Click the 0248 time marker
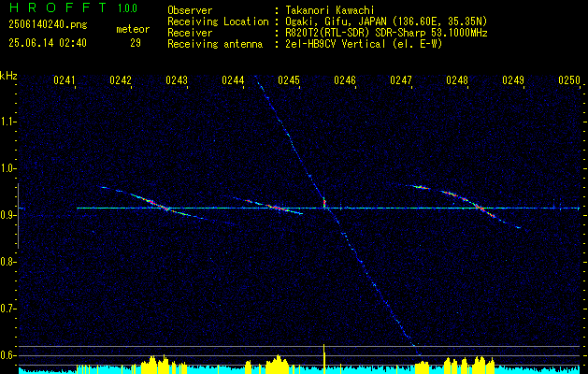This screenshot has height=374, width=588. (457, 80)
